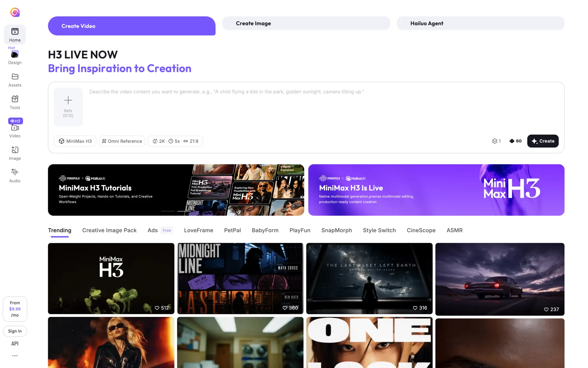The image size is (588, 368).
Task: Click the stack count icon showing 1
Action: [x=496, y=141]
